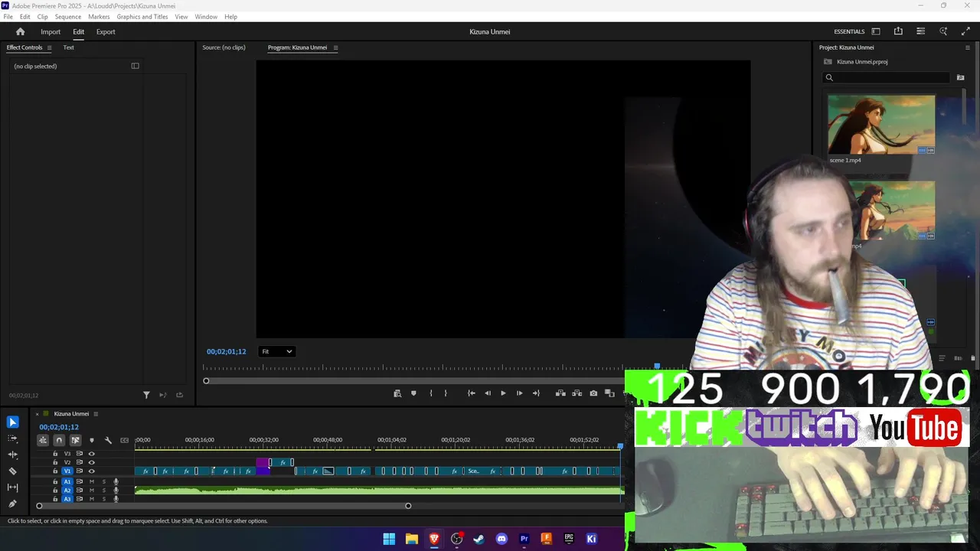Toggle Linked Selection in timeline
Screen dimensions: 980x551
tap(75, 440)
